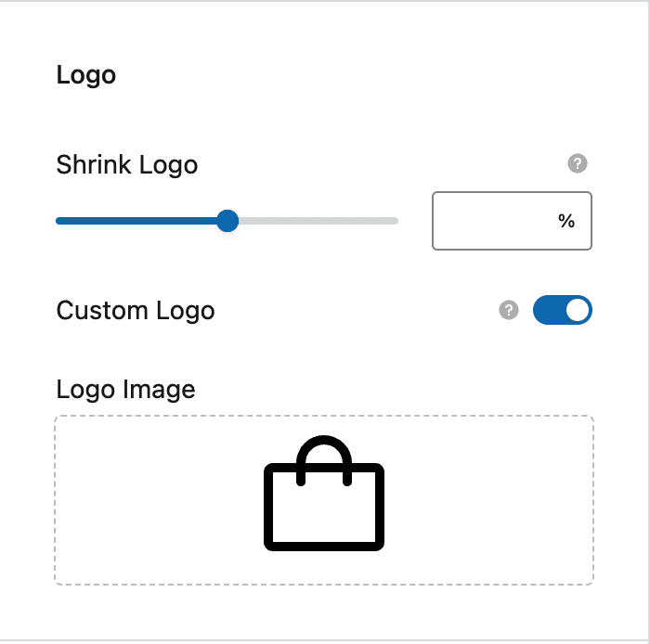Click the percent symbol in the input box
Screen dimensions: 650x644
[x=565, y=221]
